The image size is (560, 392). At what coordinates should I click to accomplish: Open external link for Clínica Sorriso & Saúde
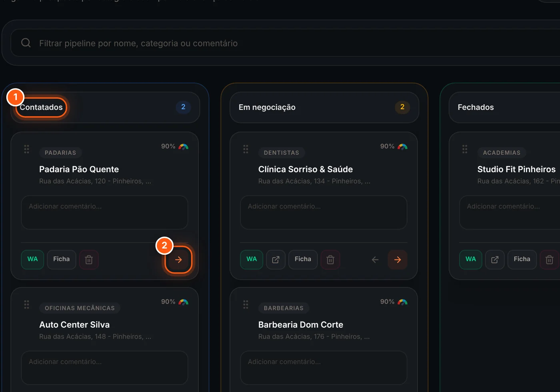pos(276,260)
